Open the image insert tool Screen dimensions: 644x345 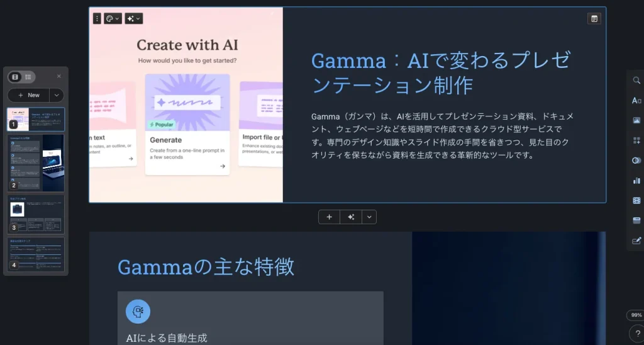636,120
